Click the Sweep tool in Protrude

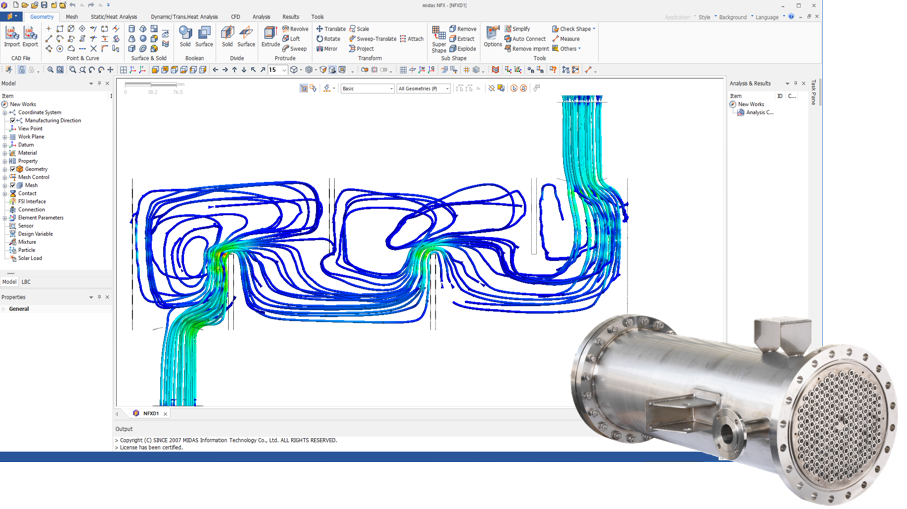(294, 49)
